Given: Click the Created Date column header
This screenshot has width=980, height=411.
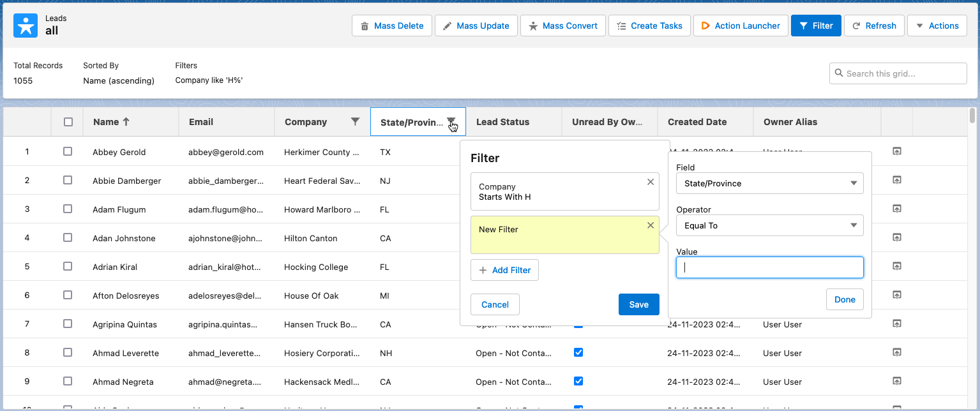Looking at the screenshot, I should (x=705, y=122).
